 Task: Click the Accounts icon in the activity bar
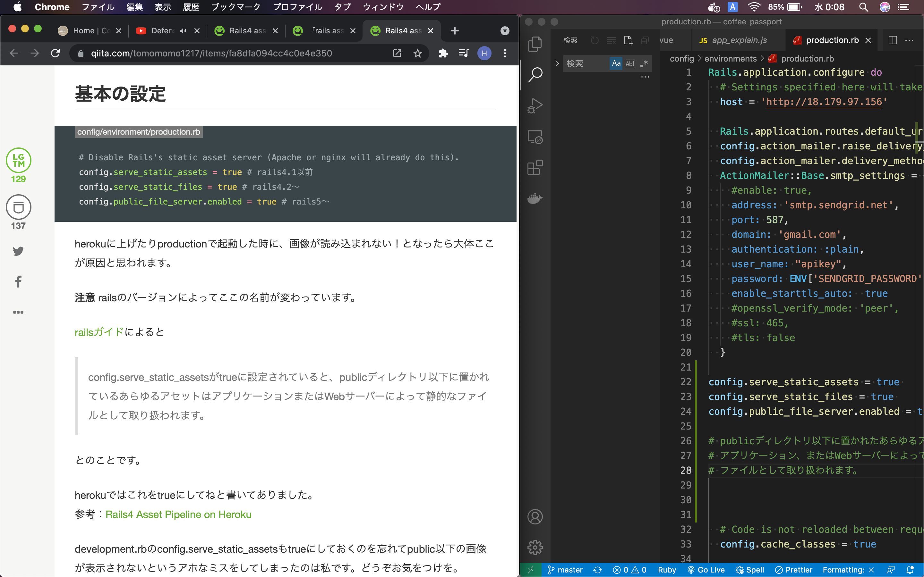pyautogui.click(x=535, y=516)
